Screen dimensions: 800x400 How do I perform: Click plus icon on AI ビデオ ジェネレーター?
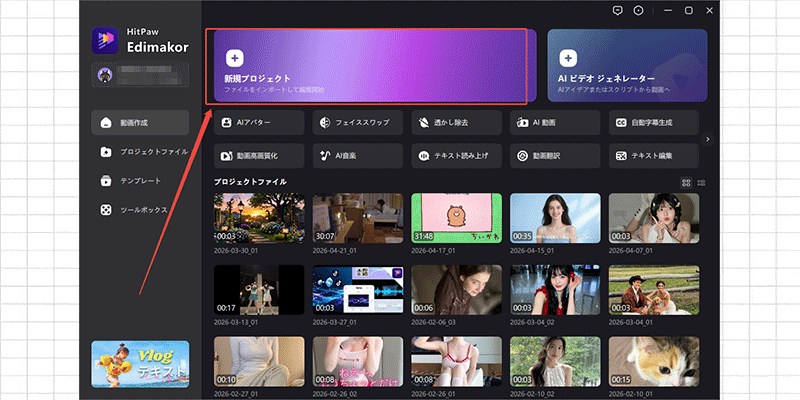(x=568, y=58)
